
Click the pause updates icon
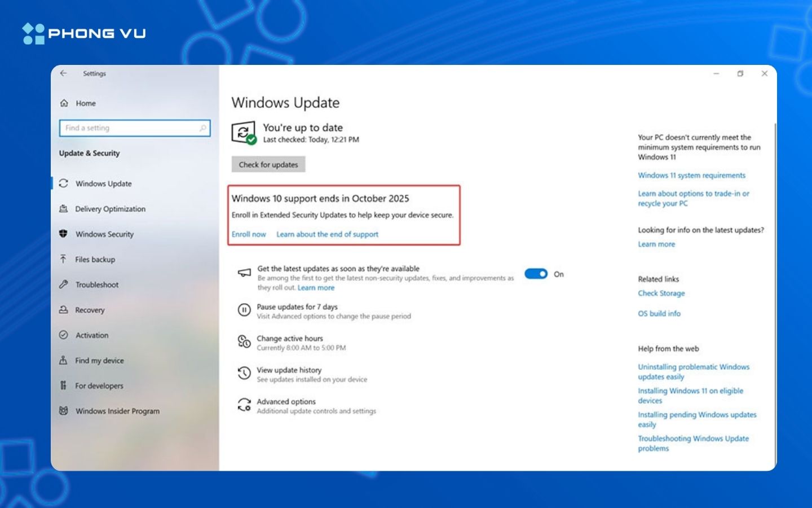pos(244,310)
